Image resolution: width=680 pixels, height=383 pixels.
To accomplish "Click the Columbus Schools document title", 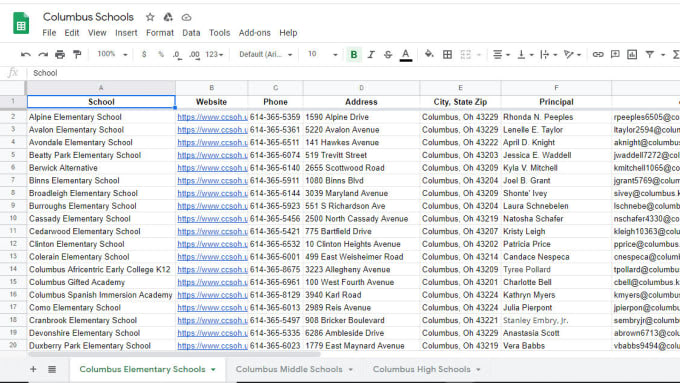I will [x=88, y=17].
